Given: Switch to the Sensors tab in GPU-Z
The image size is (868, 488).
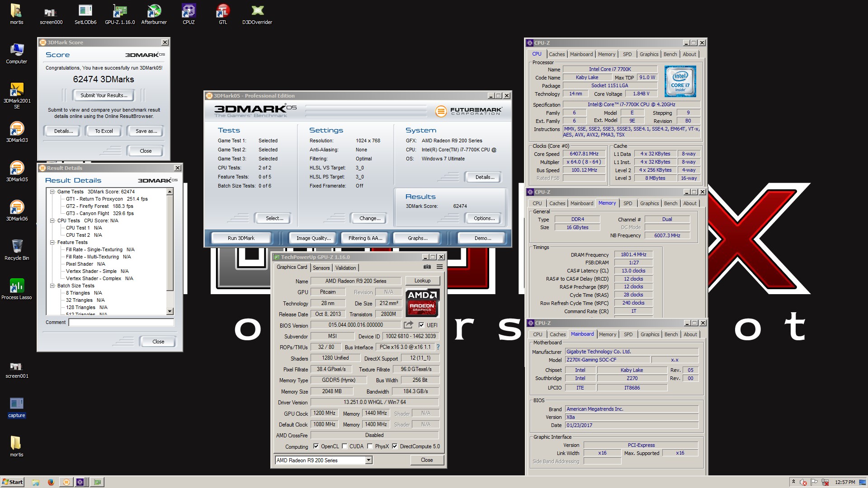Looking at the screenshot, I should point(321,267).
